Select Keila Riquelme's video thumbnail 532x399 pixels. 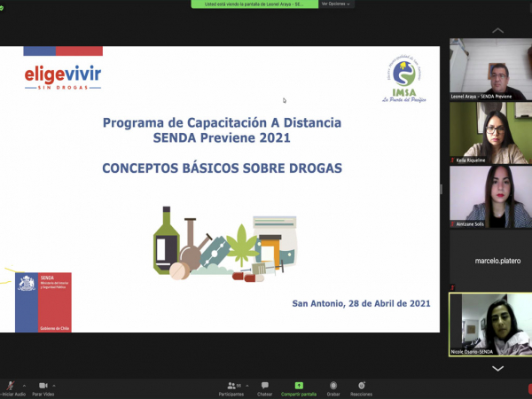pyautogui.click(x=490, y=133)
